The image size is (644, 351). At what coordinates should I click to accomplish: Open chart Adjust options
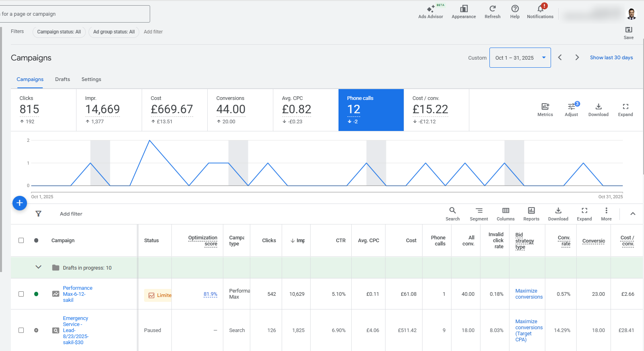tap(571, 110)
